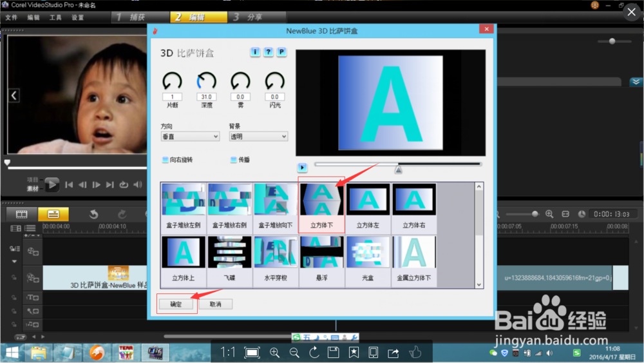This screenshot has height=363, width=644.
Task: Click fit project in timeline icon
Action: click(565, 214)
